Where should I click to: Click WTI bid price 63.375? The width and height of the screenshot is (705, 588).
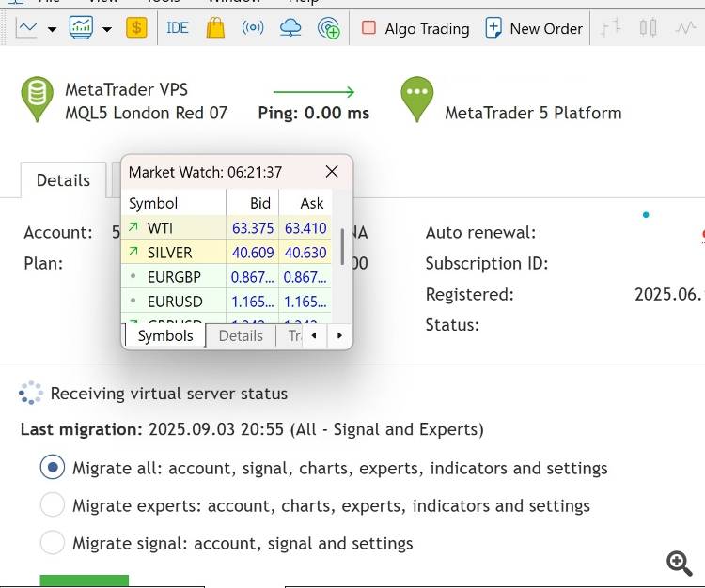tap(253, 228)
